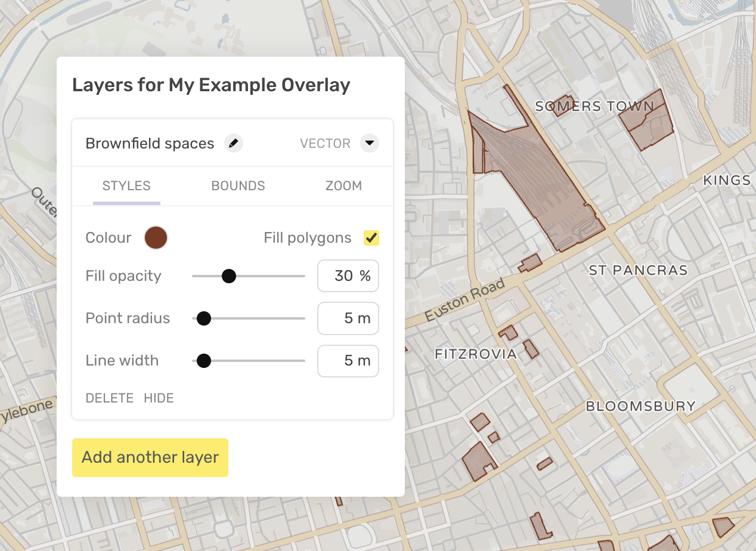The image size is (756, 551).
Task: Click the VECTOR layer type label
Action: coord(325,144)
